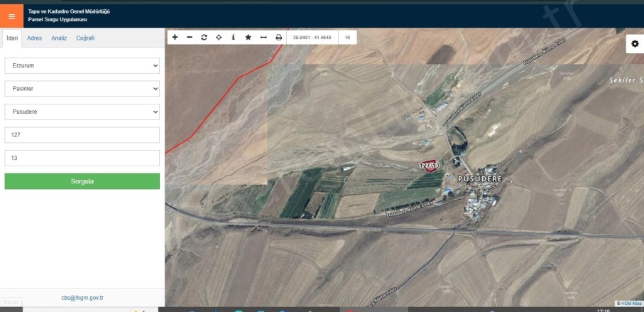Zoom in with the plus icon
644x312 pixels.
pos(175,37)
